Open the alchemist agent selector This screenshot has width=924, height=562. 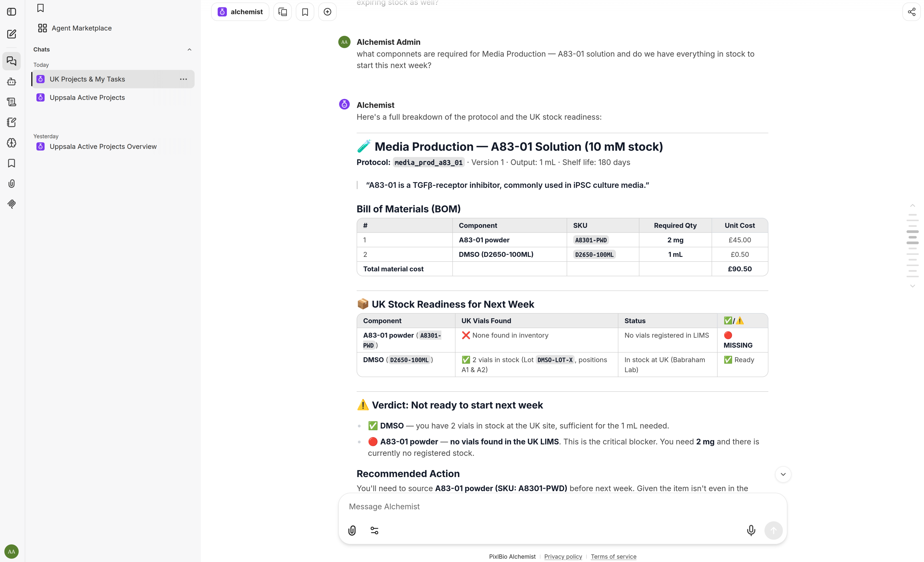[240, 12]
